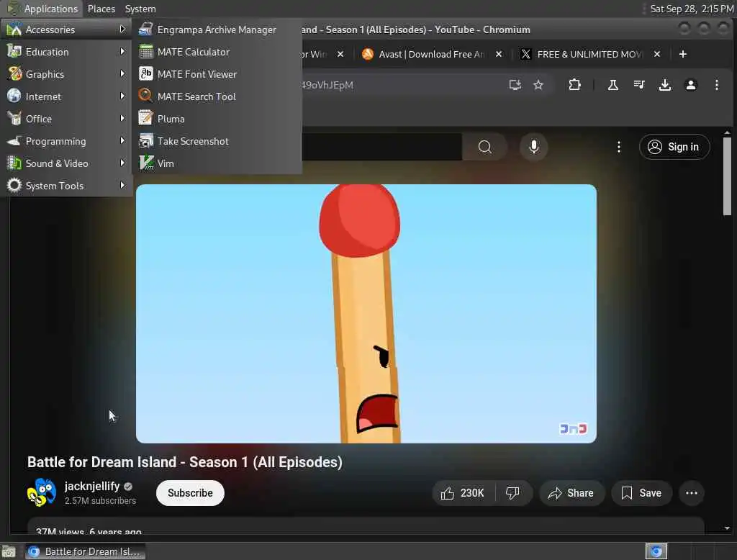Subscribe to jacknjellify
Viewport: 737px width, 560px height.
(190, 493)
